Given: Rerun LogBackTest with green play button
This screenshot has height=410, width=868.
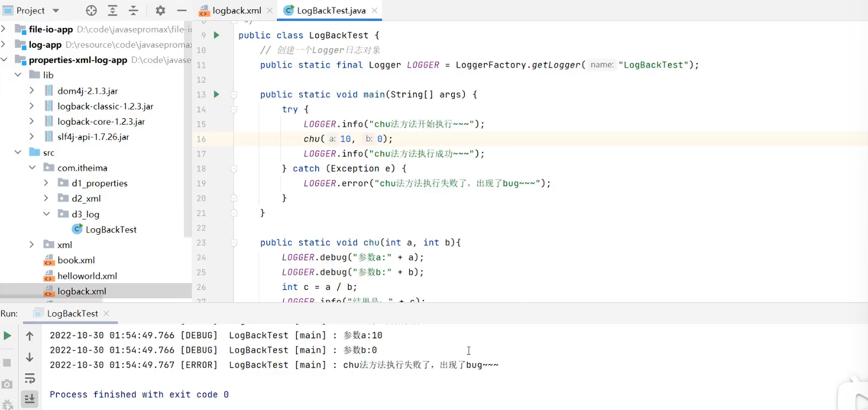Looking at the screenshot, I should [7, 336].
